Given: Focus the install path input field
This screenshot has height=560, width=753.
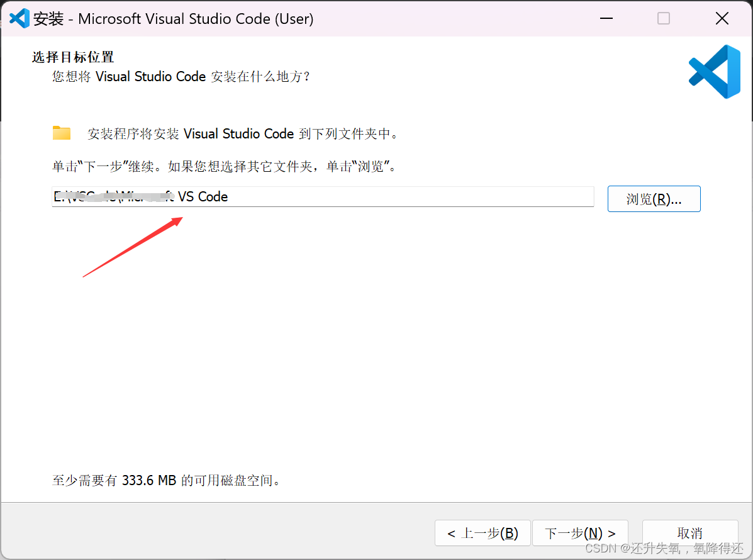Looking at the screenshot, I should point(323,197).
